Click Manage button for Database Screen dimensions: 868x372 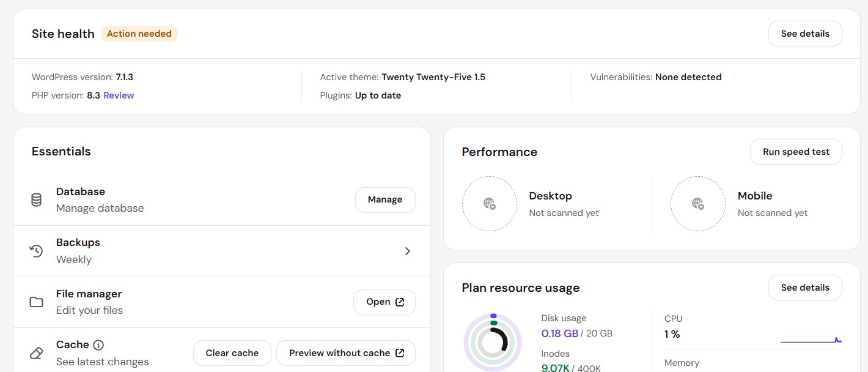pos(385,199)
